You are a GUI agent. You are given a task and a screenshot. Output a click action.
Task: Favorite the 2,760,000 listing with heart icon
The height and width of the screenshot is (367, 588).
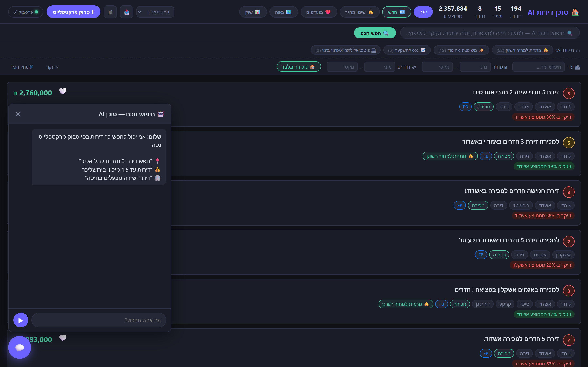click(x=63, y=91)
